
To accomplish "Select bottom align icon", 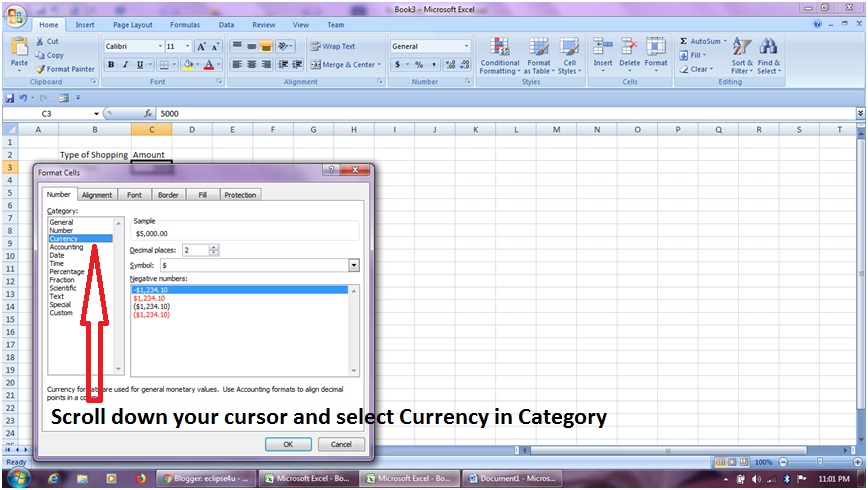I will pos(266,47).
